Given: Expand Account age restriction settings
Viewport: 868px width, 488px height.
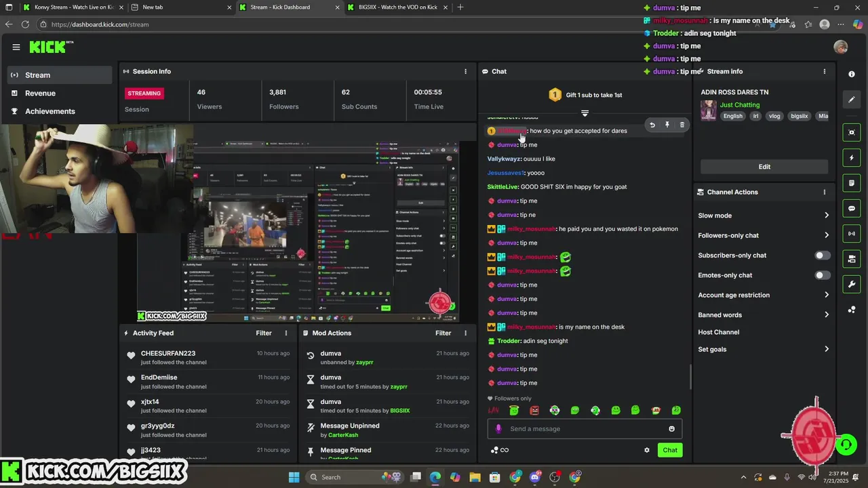Looking at the screenshot, I should click(x=764, y=295).
